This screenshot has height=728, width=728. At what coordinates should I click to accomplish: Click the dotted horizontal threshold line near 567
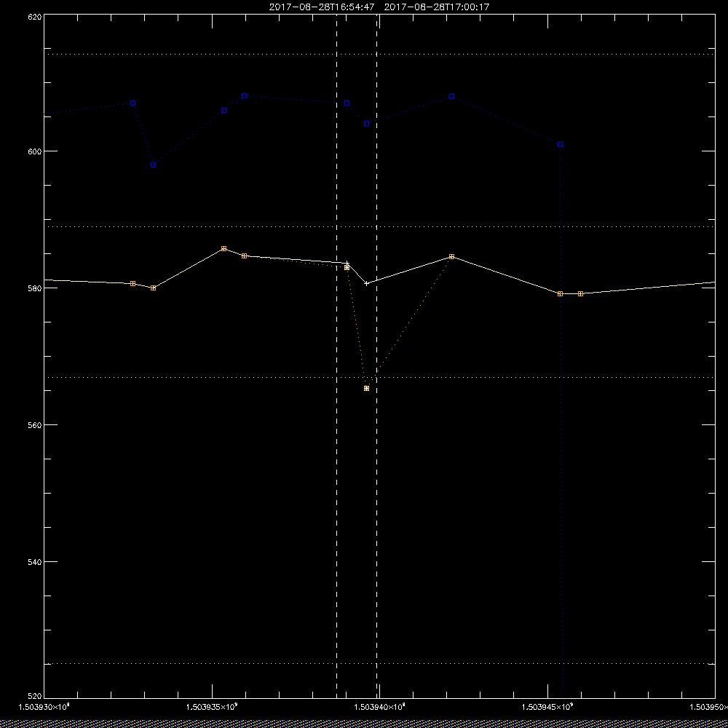click(380, 377)
